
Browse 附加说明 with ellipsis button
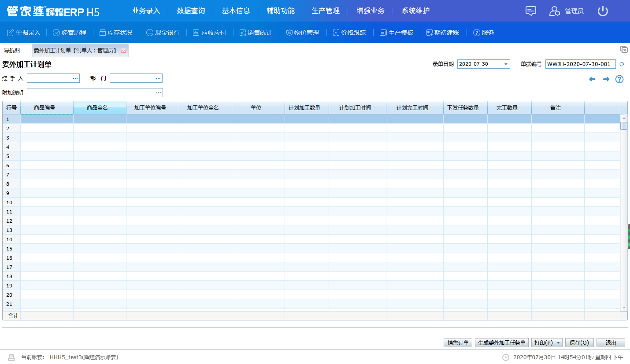159,93
